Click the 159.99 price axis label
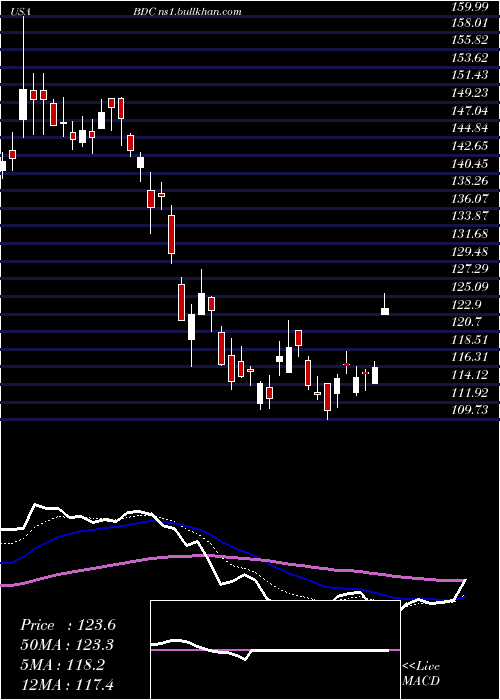 click(469, 5)
